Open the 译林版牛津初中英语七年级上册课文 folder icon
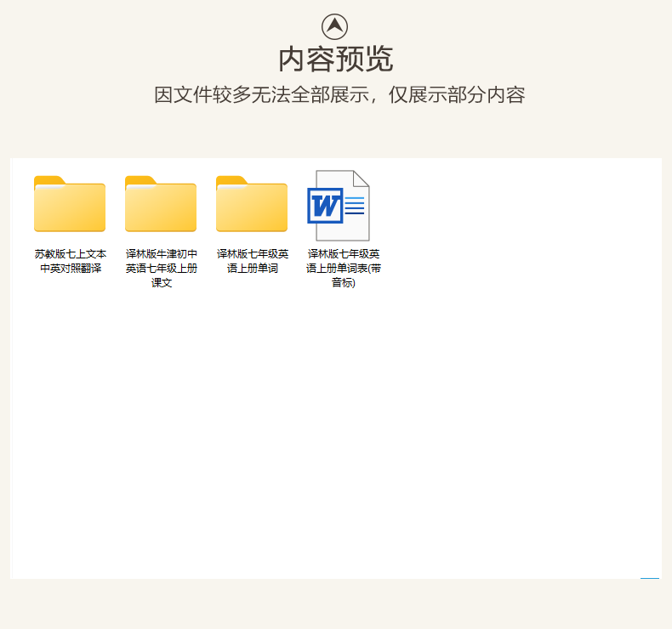This screenshot has width=672, height=629. coord(161,204)
